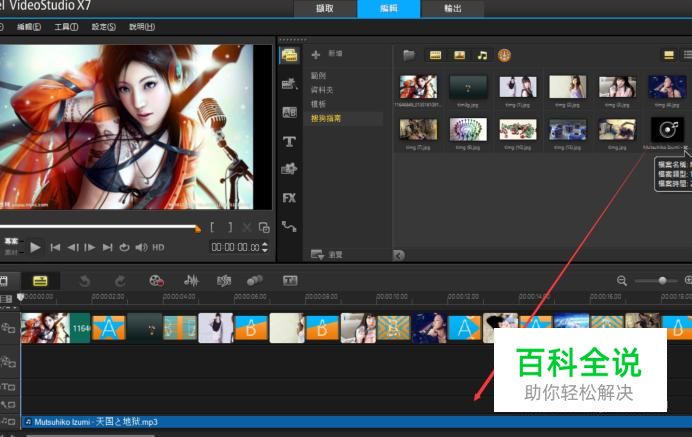
Task: Click the Redo arrow in timeline toolbar
Action: pos(120,281)
